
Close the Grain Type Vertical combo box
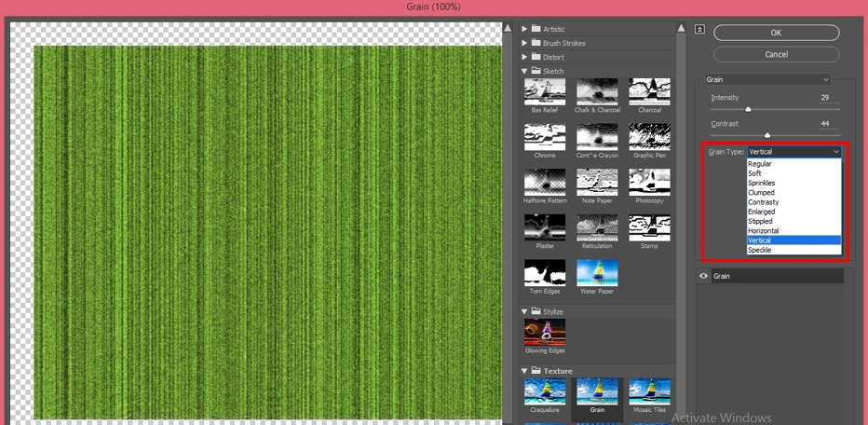pos(793,151)
